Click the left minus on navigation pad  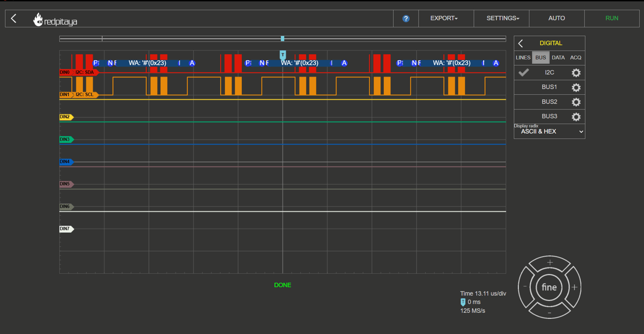tap(525, 287)
